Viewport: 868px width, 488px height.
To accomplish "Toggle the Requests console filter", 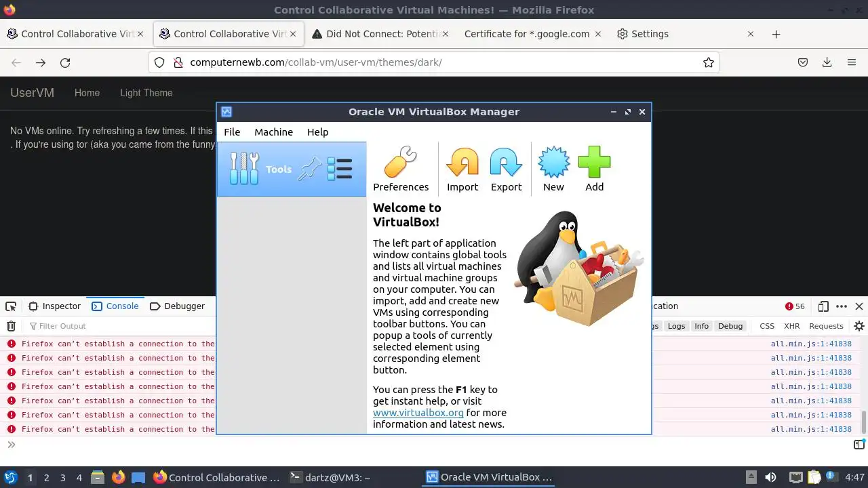I will click(x=826, y=326).
